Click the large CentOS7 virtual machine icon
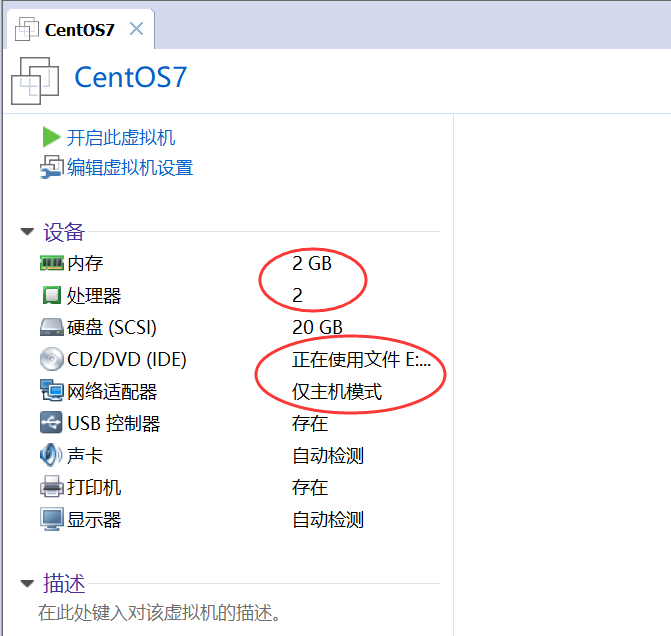 (35, 81)
